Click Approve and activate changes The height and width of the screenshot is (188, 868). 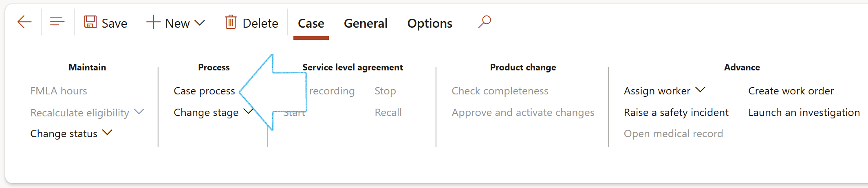pyautogui.click(x=523, y=112)
